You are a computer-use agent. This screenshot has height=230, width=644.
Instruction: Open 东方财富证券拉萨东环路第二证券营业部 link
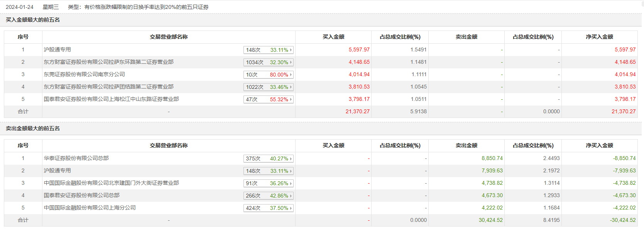108,62
